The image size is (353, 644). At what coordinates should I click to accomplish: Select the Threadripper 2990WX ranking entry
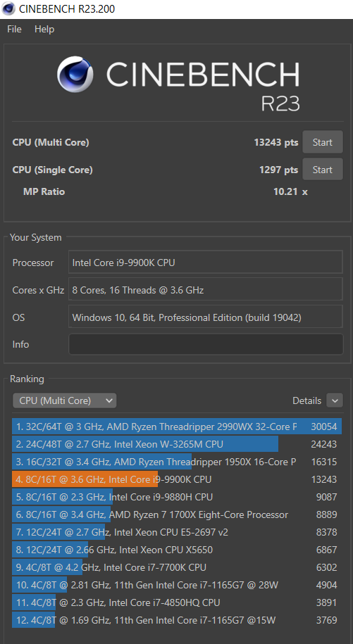(x=177, y=427)
